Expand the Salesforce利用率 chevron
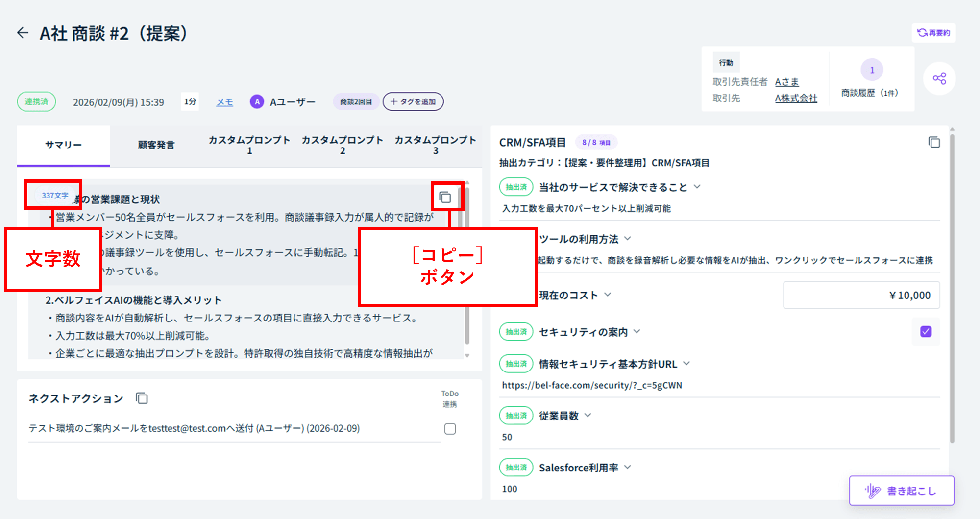980x519 pixels. (x=628, y=467)
